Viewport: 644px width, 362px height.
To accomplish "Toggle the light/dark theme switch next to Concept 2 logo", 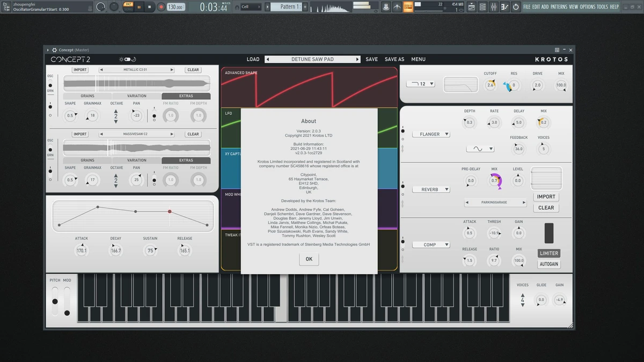I will coord(128,59).
